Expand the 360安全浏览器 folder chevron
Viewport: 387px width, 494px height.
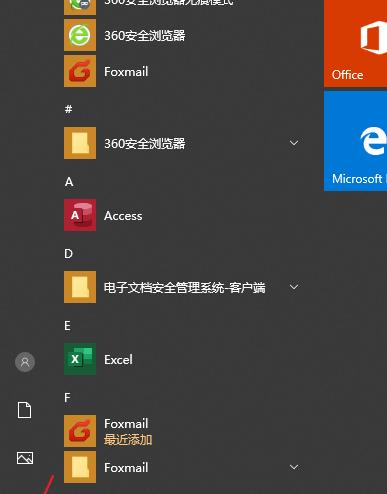tap(294, 143)
